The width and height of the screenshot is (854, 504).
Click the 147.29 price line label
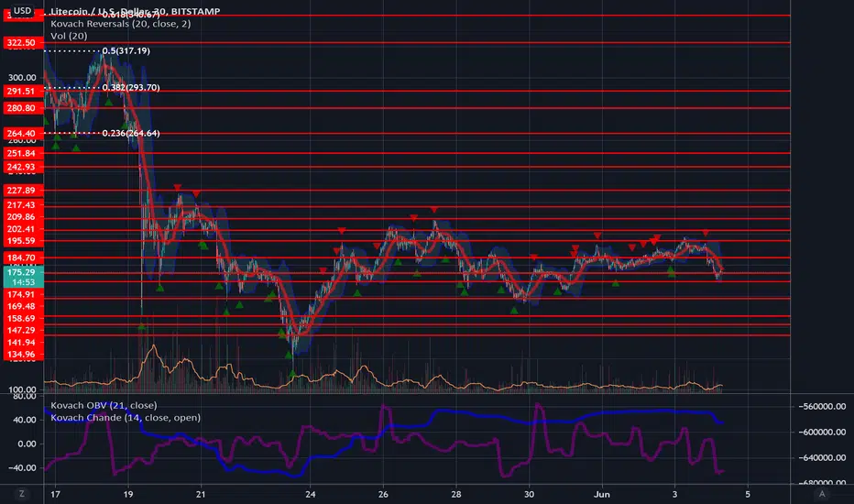point(22,330)
